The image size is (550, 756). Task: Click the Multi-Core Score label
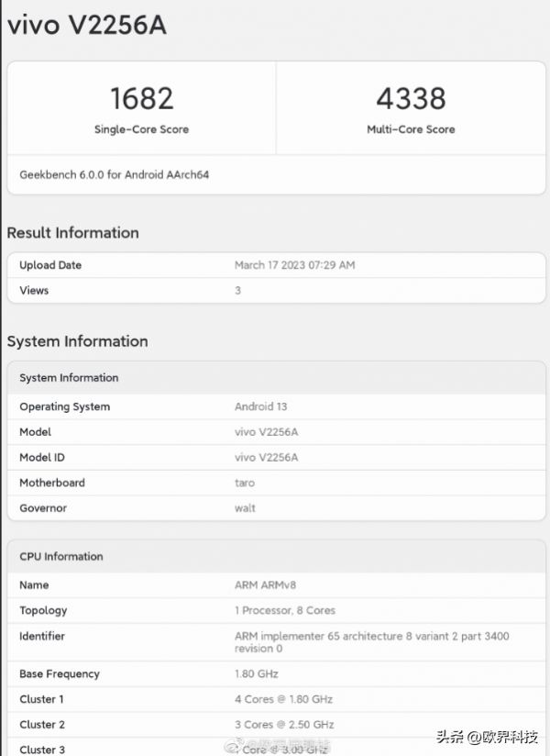tap(411, 129)
